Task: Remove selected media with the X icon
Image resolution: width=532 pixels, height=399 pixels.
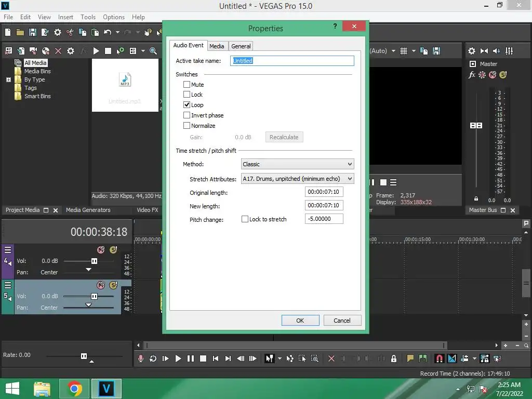Action: [x=58, y=51]
